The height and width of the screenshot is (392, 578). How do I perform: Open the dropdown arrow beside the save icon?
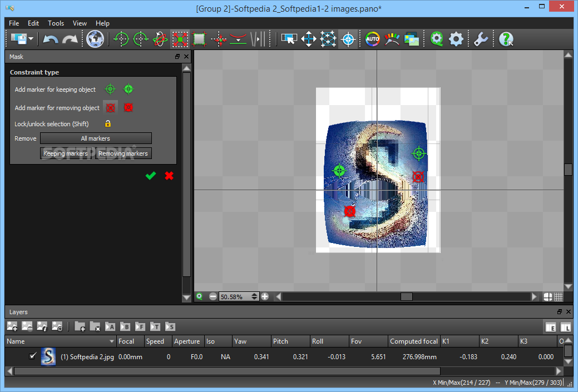[x=31, y=39]
